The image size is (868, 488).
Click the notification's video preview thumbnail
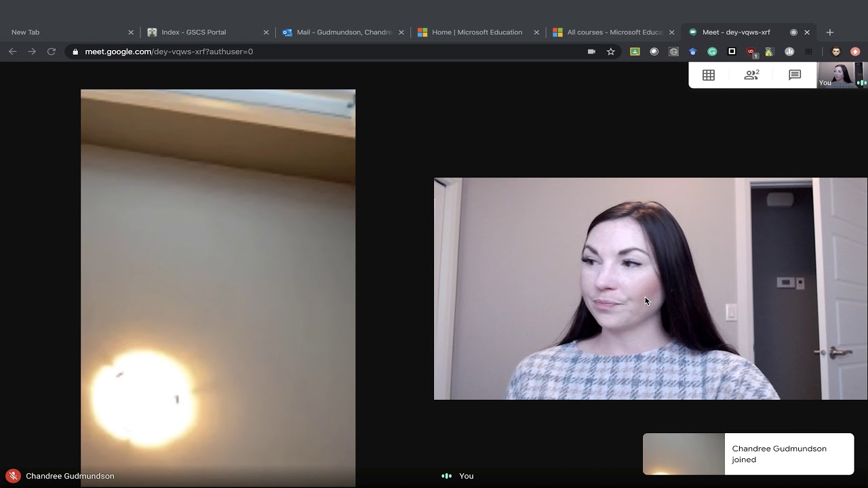pyautogui.click(x=684, y=454)
